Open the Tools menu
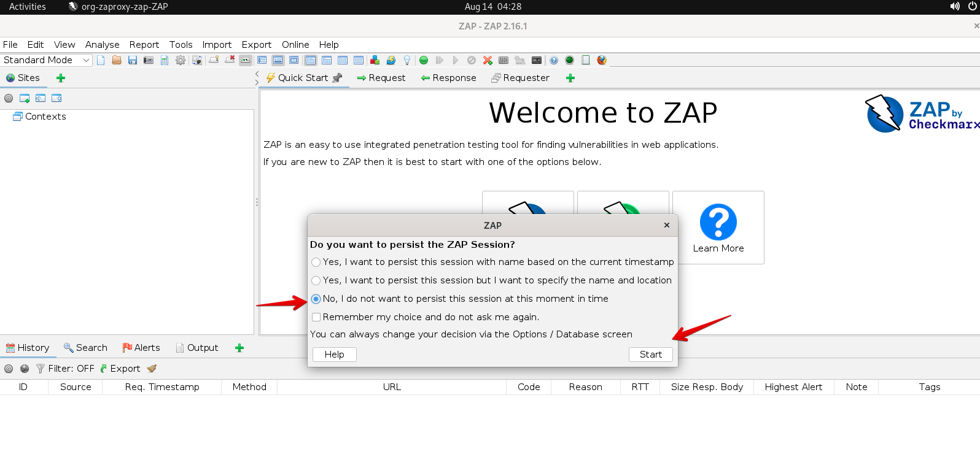This screenshot has width=980, height=476. point(181,45)
